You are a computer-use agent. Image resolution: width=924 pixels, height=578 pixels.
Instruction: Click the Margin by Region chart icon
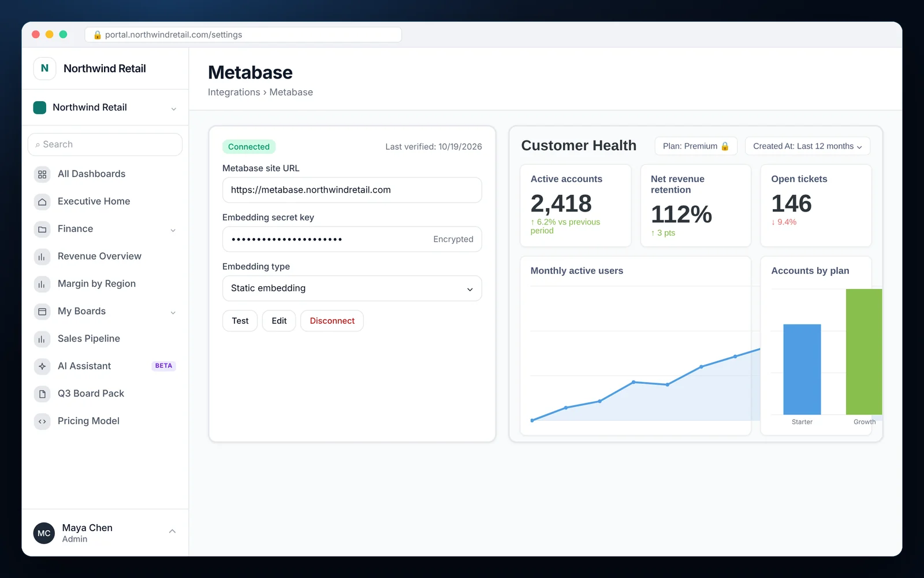(x=42, y=284)
